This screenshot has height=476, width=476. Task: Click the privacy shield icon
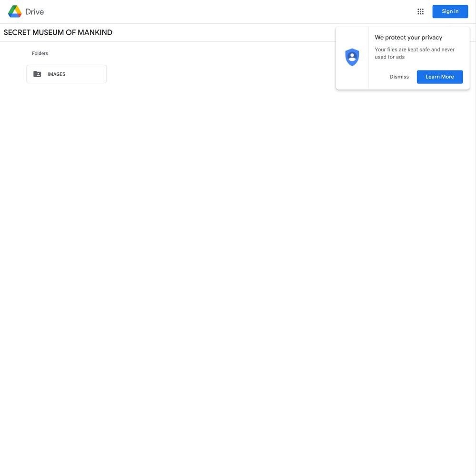[352, 57]
